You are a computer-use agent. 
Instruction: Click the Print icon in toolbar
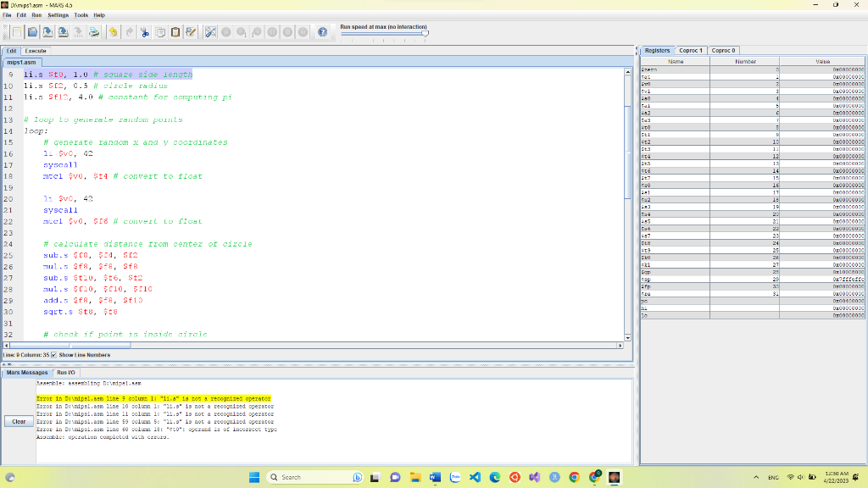click(94, 32)
